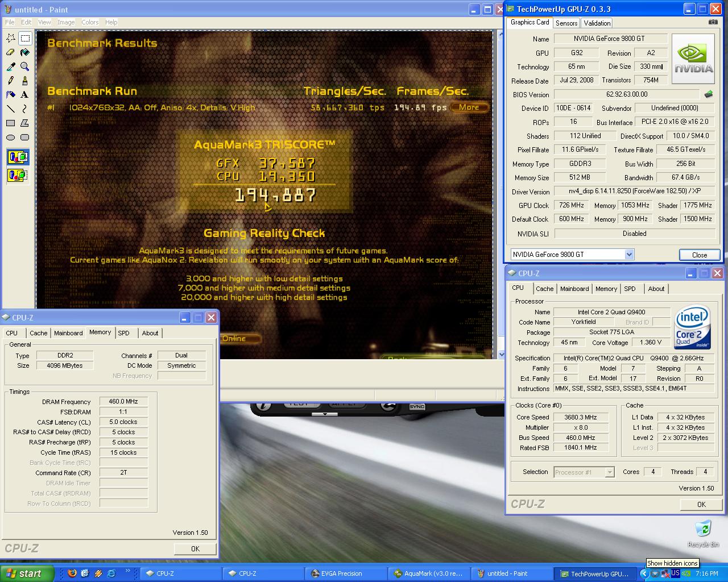Viewport: 728px width, 582px height.
Task: Click the Core Speed value 3680.3 MHz
Action: [580, 417]
